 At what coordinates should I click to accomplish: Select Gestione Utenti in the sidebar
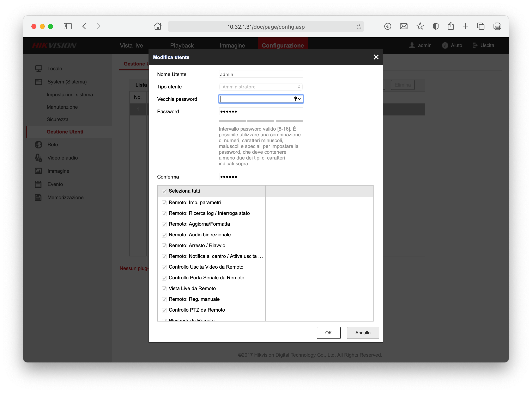click(65, 132)
